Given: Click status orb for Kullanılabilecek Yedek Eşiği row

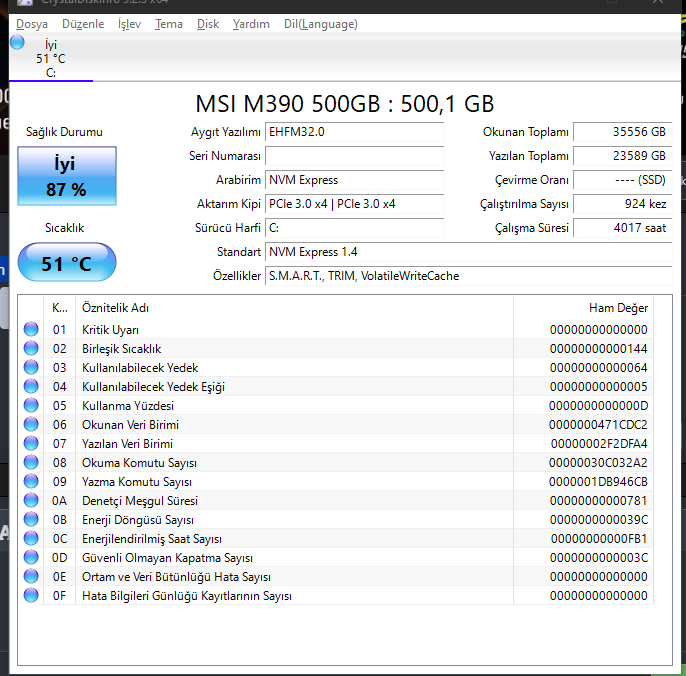Looking at the screenshot, I should (31, 386).
